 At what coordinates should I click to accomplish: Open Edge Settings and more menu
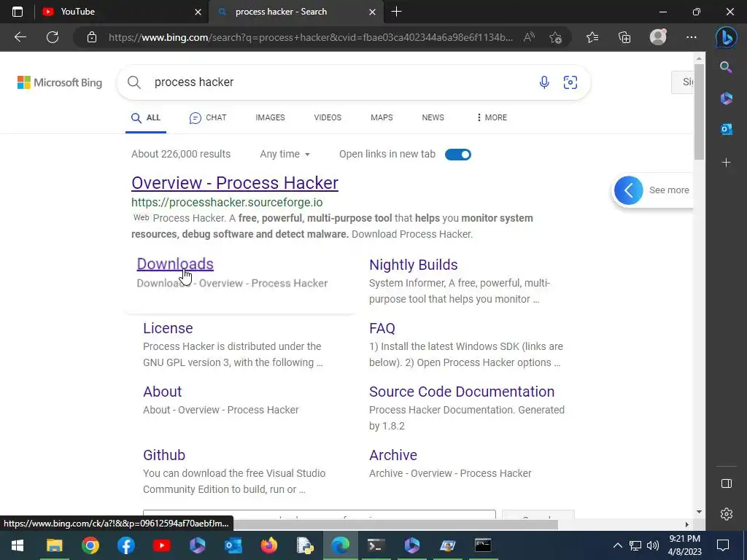coord(692,37)
